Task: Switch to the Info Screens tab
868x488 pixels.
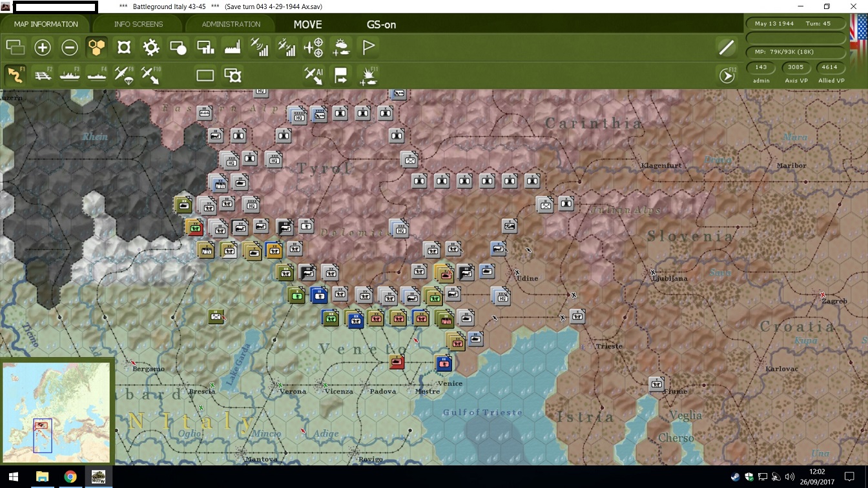Action: point(138,25)
